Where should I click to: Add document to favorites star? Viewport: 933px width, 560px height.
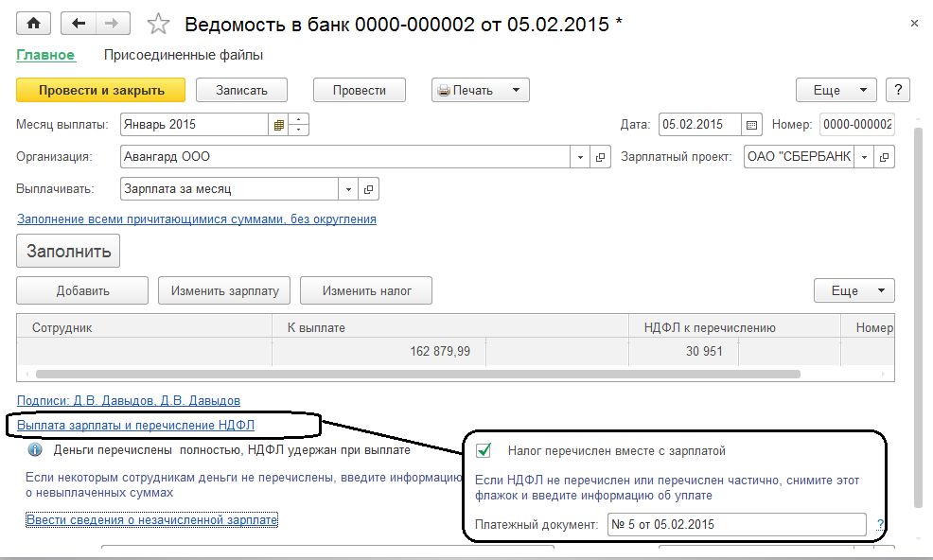point(158,24)
